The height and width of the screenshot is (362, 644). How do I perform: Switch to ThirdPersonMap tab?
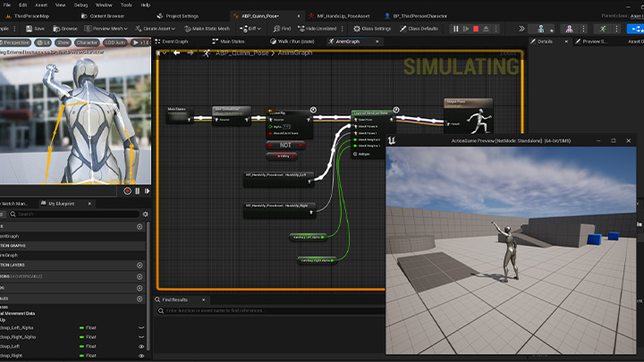coord(28,16)
